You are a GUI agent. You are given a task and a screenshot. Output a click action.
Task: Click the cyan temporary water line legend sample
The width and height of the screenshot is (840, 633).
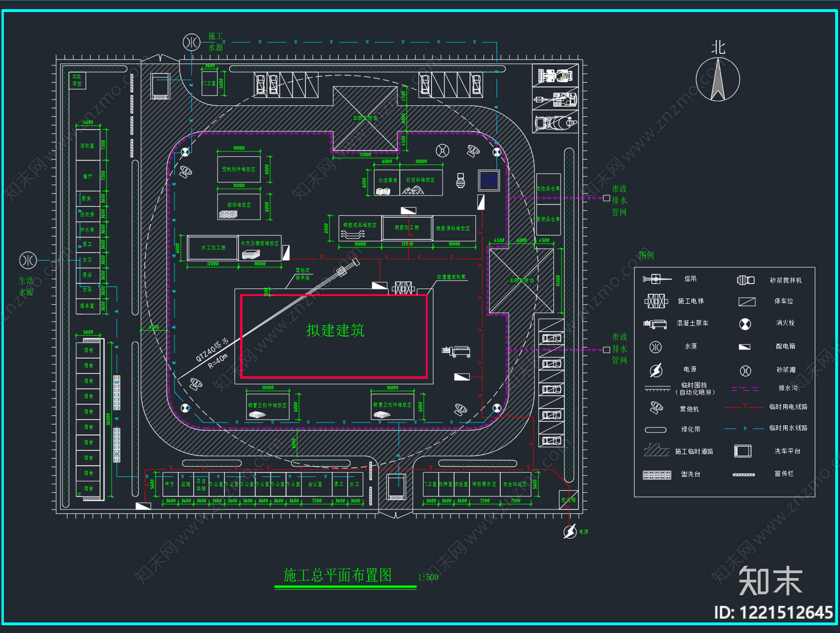744,428
